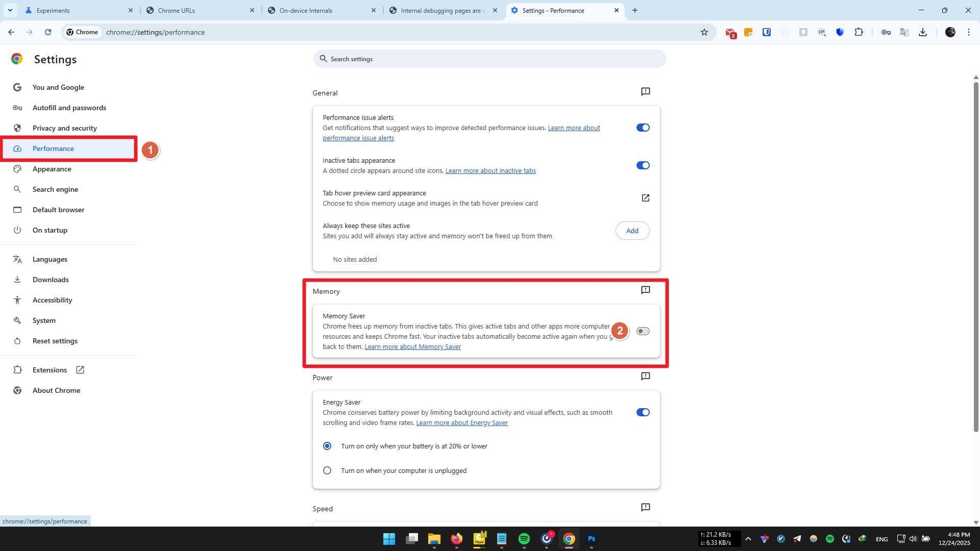Open Chrome three-dot menu
This screenshot has width=980, height=551.
[969, 32]
